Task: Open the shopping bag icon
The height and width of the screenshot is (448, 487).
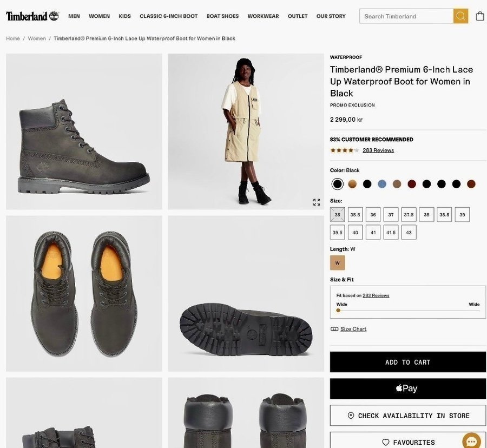Action: [480, 16]
